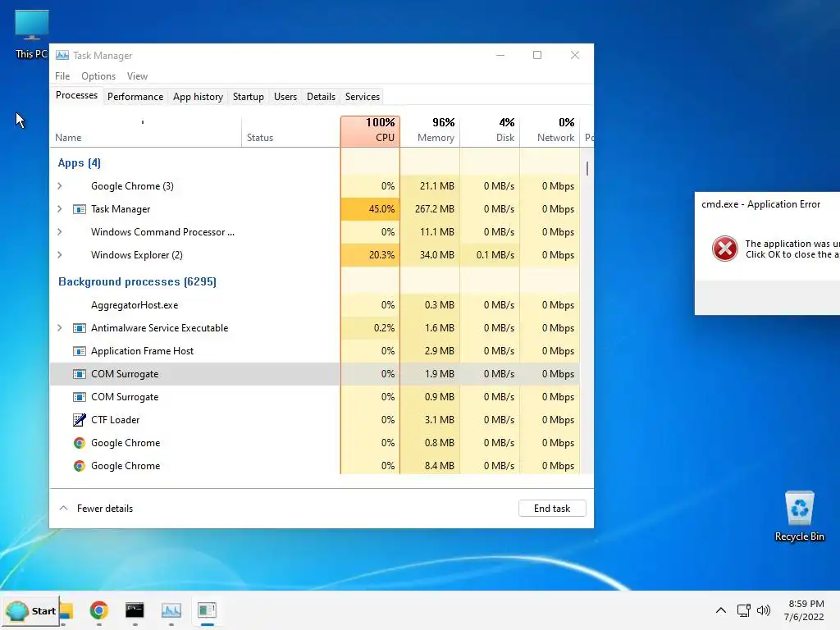This screenshot has width=840, height=630.
Task: Click the Start button
Action: [30, 610]
